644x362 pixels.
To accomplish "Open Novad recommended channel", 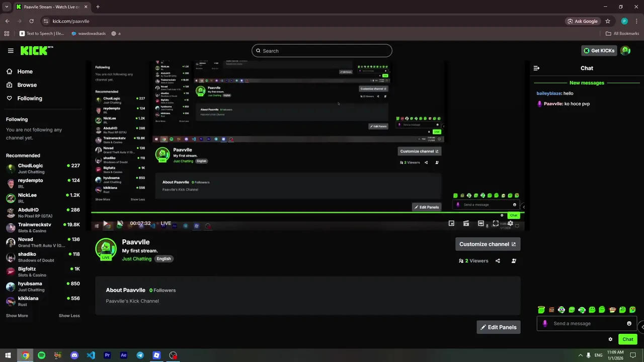I will [43, 242].
